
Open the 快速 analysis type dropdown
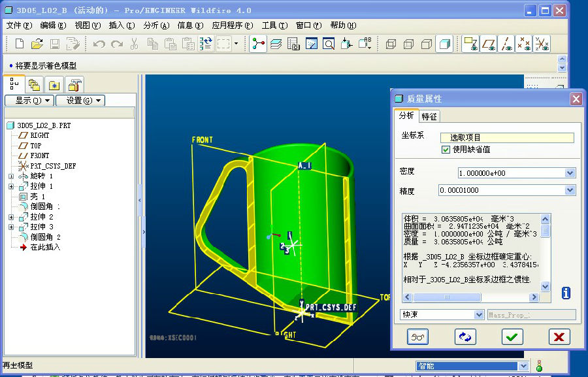coord(479,314)
